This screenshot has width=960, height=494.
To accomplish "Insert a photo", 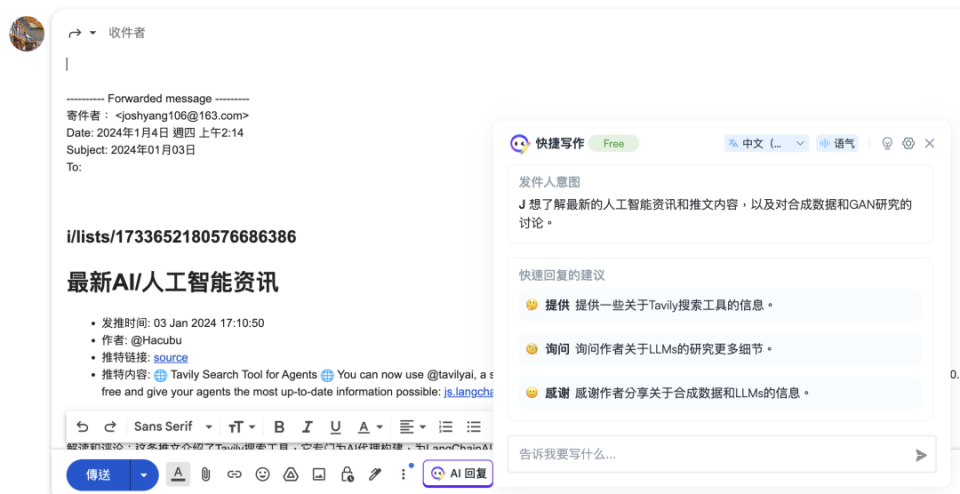I will (x=318, y=474).
